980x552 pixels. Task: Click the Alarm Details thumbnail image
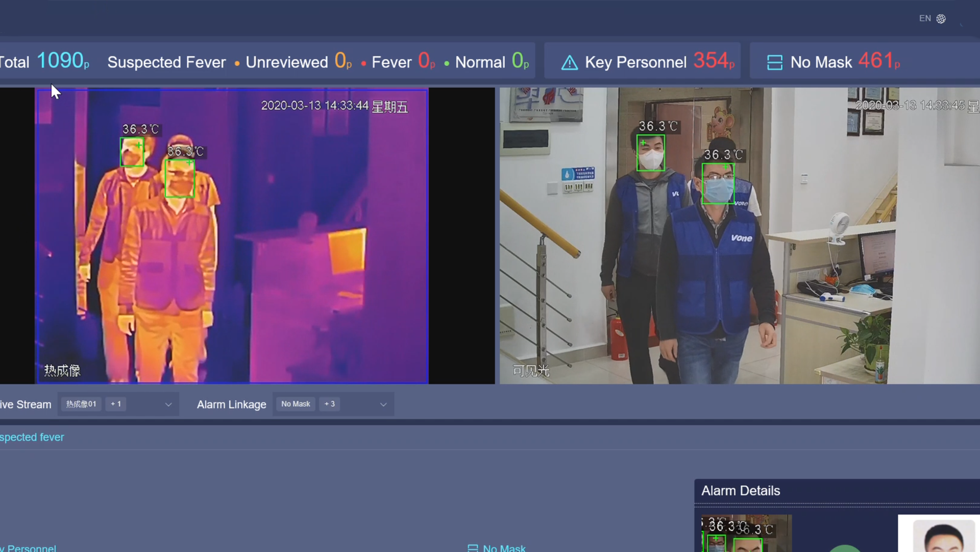746,533
